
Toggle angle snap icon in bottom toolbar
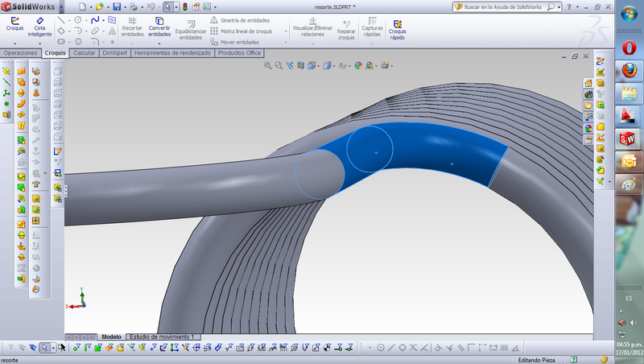[x=515, y=348]
